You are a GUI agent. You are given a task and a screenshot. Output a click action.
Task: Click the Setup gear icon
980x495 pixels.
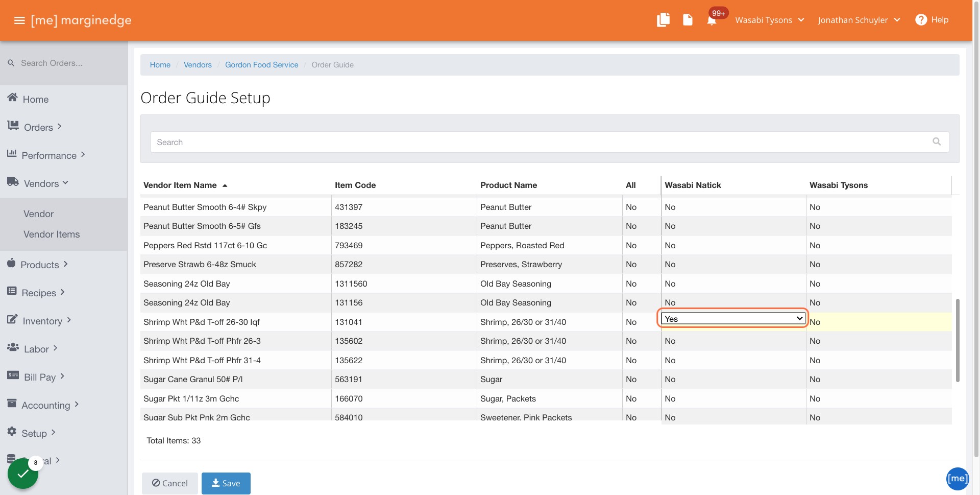tap(12, 431)
